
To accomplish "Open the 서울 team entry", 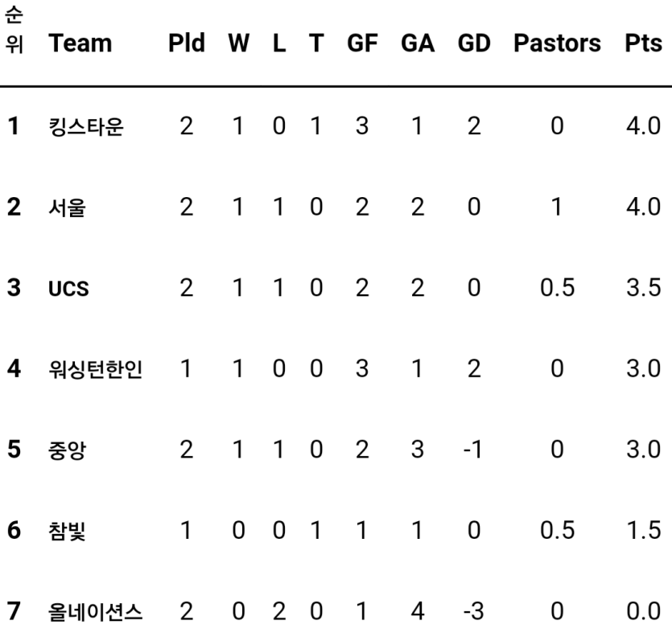I will pyautogui.click(x=67, y=208).
